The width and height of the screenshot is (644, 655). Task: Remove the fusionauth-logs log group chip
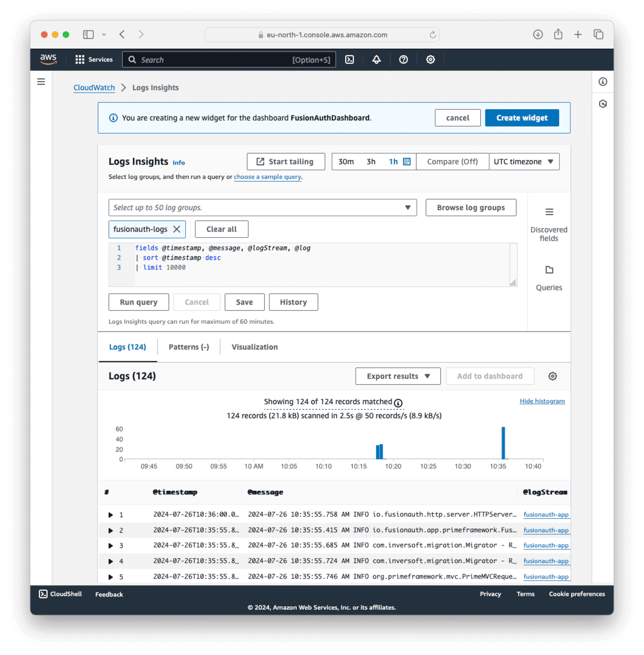176,229
